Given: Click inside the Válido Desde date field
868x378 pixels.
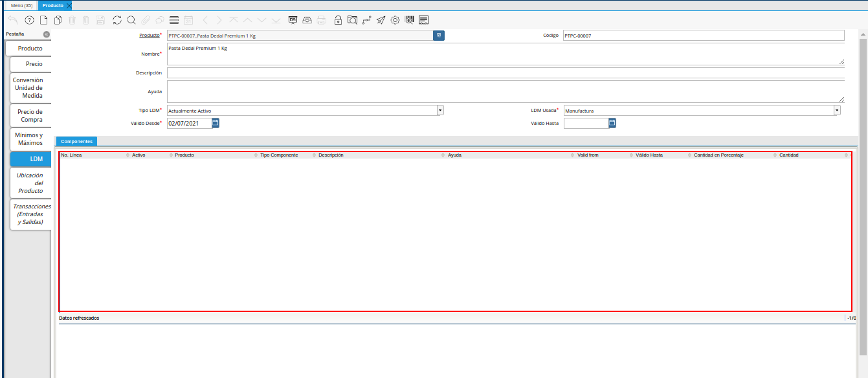Looking at the screenshot, I should click(189, 123).
